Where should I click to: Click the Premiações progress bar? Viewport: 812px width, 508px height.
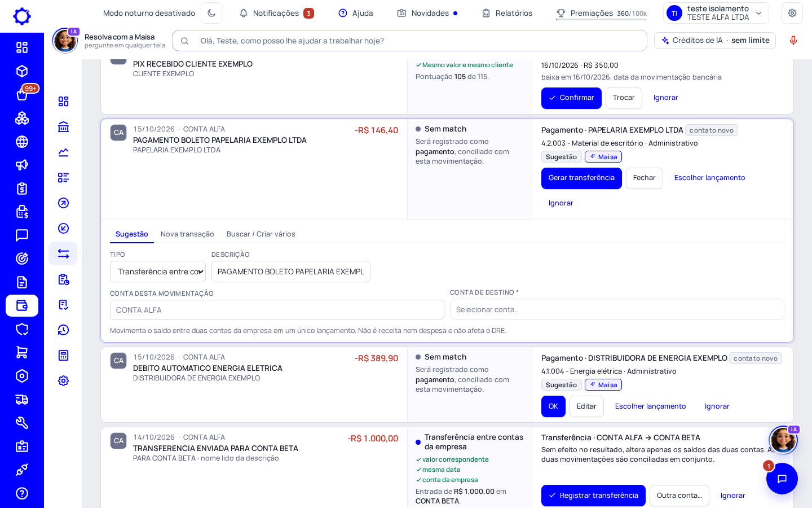[x=601, y=20]
